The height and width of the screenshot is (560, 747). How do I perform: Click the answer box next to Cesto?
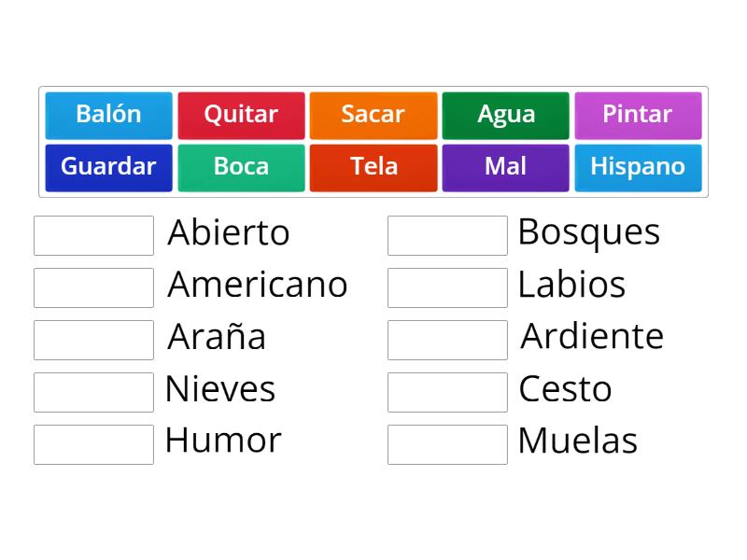(447, 392)
